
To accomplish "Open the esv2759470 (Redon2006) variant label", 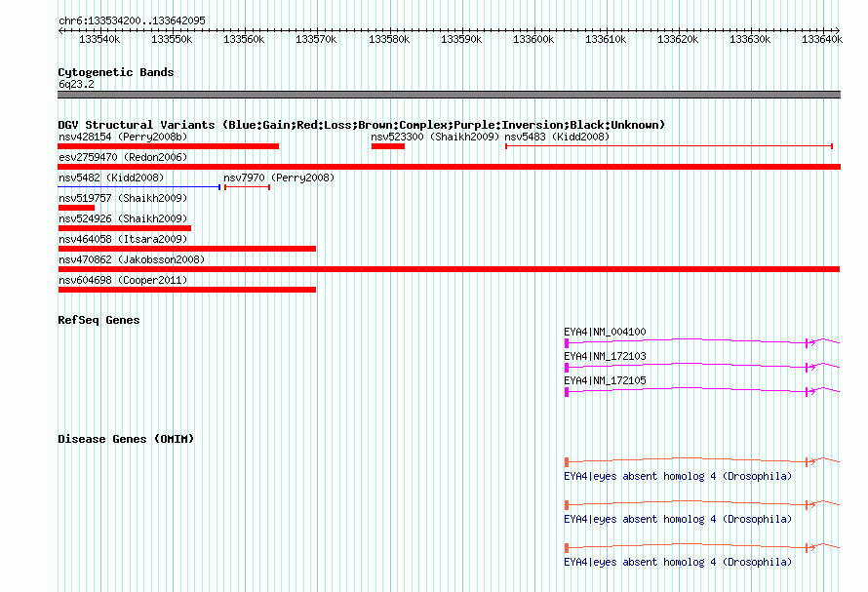I will [x=123, y=157].
